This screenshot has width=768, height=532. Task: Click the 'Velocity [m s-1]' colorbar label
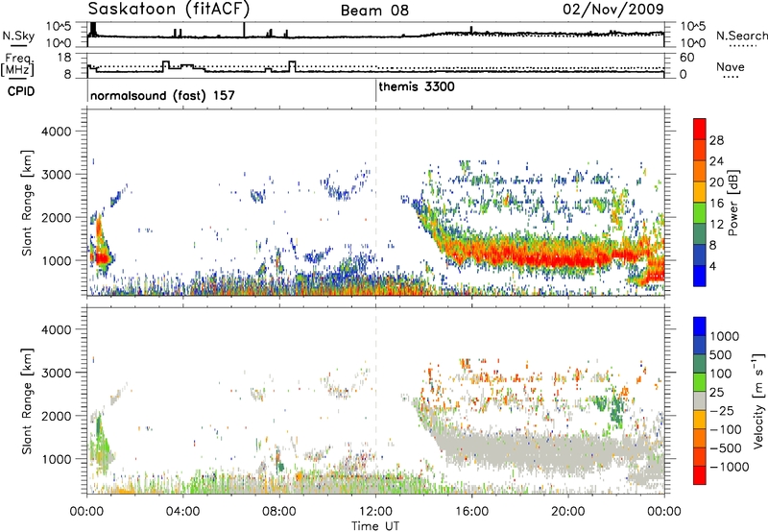tap(758, 400)
